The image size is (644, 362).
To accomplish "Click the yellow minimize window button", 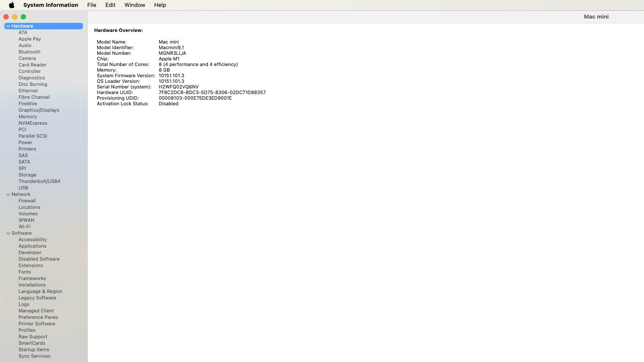I will (15, 17).
